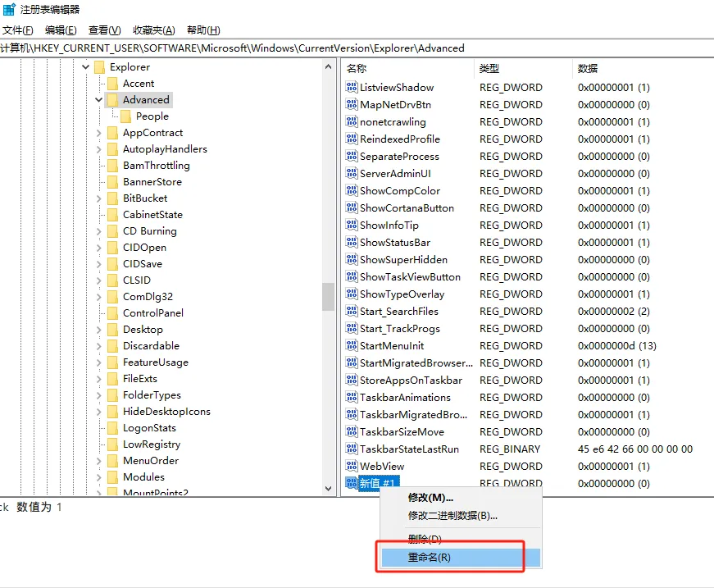
Task: Expand the Modules key
Action: click(99, 477)
